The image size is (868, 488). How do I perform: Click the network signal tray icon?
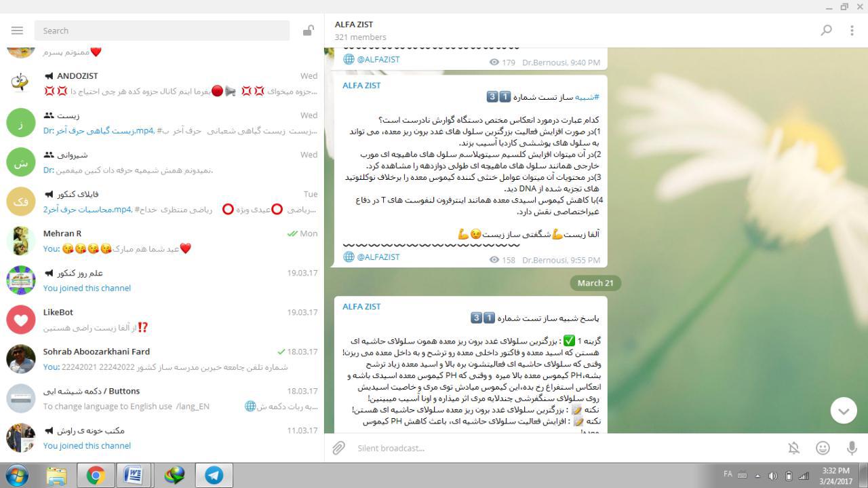804,476
